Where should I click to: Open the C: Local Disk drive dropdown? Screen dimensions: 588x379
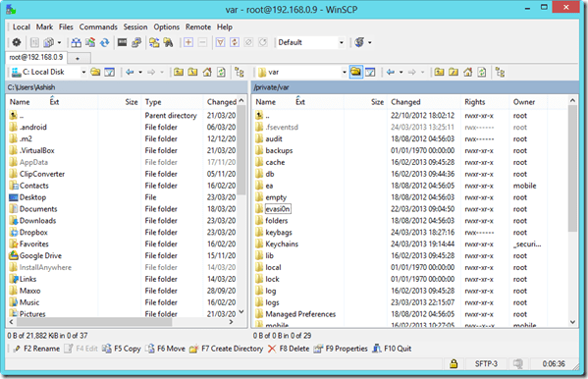(83, 72)
